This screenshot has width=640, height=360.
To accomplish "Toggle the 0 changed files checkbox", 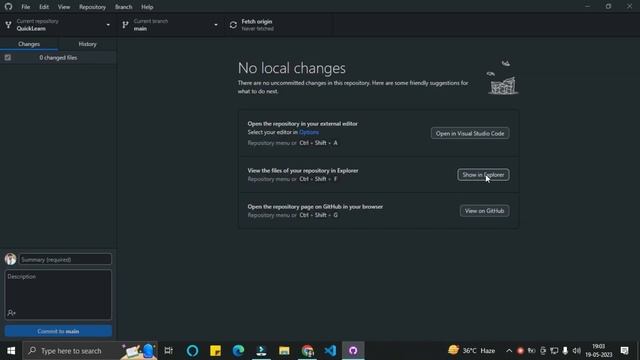I will pyautogui.click(x=8, y=58).
